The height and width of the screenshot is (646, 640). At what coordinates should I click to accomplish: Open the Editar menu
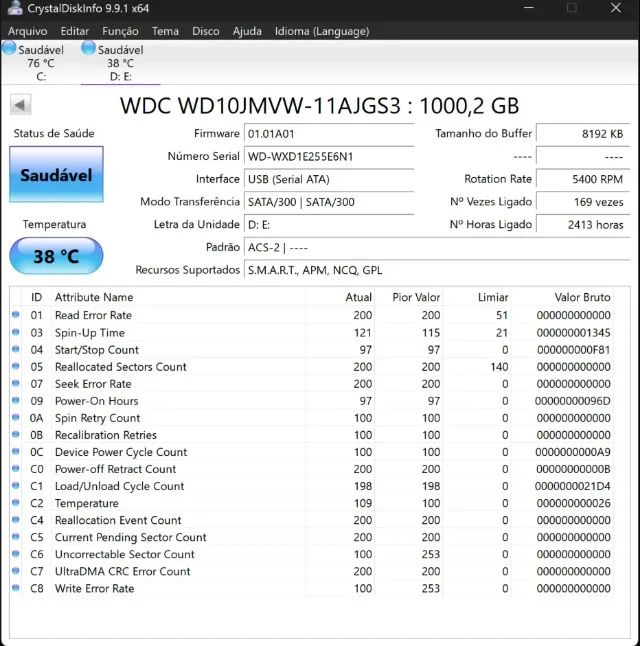coord(75,31)
